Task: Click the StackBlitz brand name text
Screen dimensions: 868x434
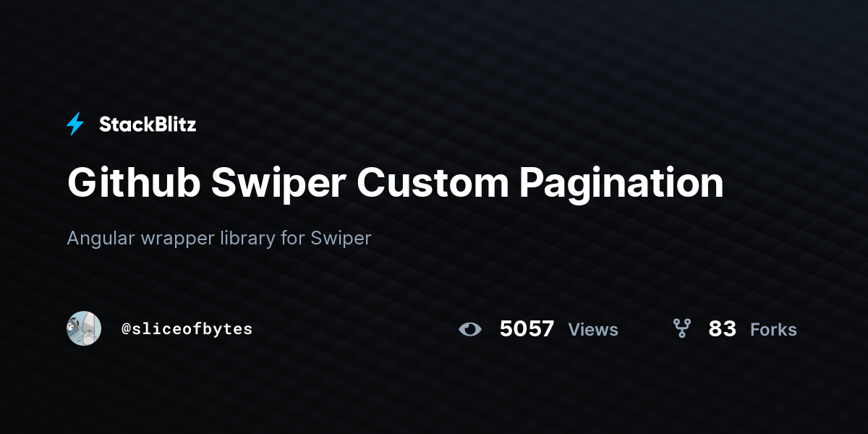Action: (x=148, y=124)
